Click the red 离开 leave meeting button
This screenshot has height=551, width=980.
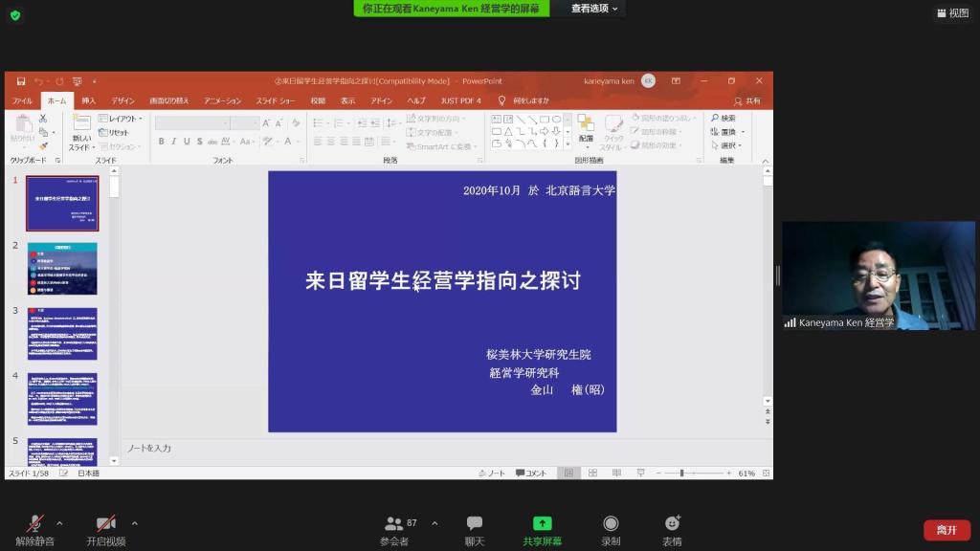click(x=946, y=530)
